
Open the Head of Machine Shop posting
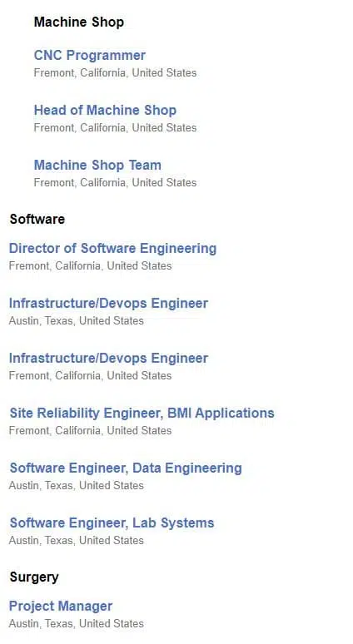(105, 110)
